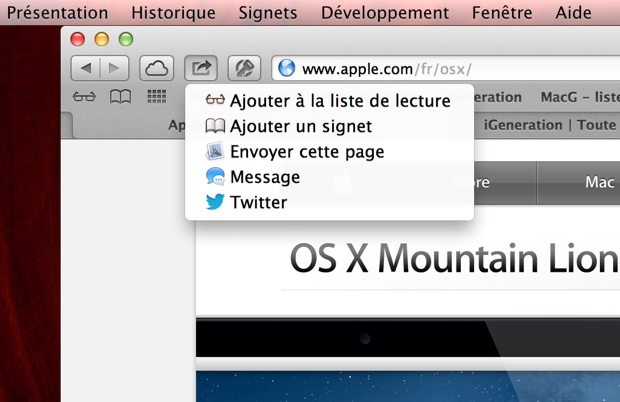The image size is (620, 402).
Task: Close the Safari window with red button
Action: pyautogui.click(x=78, y=39)
